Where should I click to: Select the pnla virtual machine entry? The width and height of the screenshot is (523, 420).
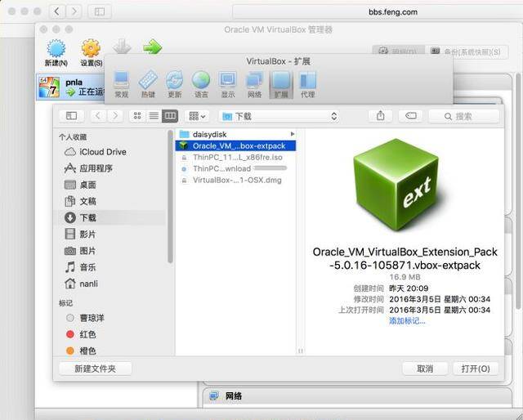[70, 87]
